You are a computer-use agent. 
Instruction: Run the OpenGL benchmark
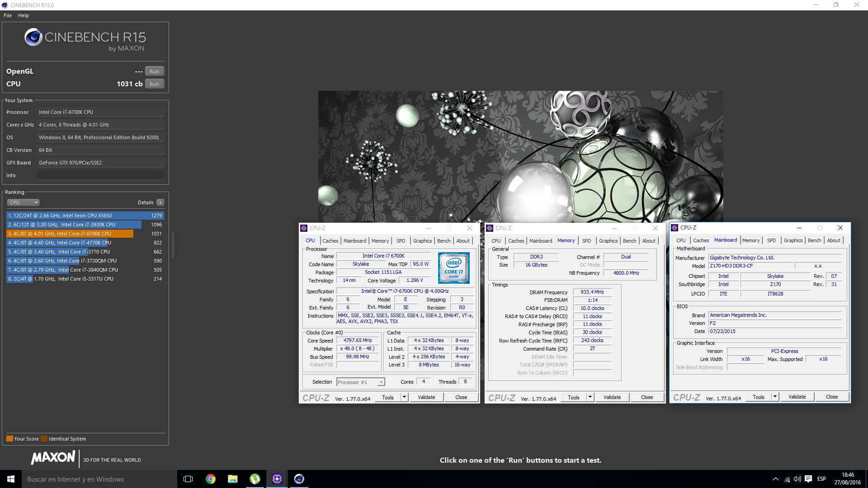point(155,71)
